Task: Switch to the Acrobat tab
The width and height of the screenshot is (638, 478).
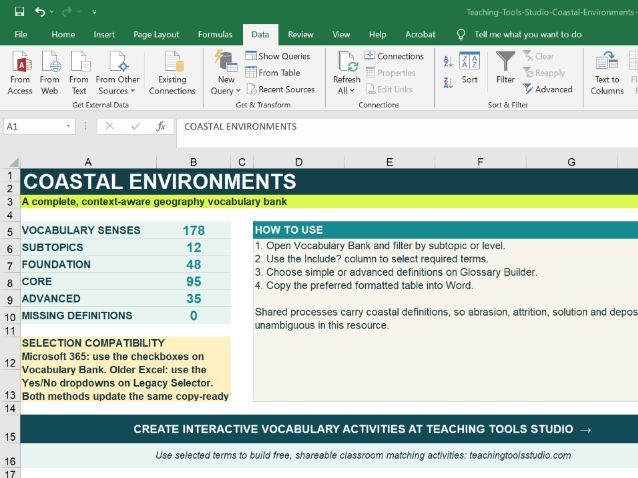Action: point(420,35)
